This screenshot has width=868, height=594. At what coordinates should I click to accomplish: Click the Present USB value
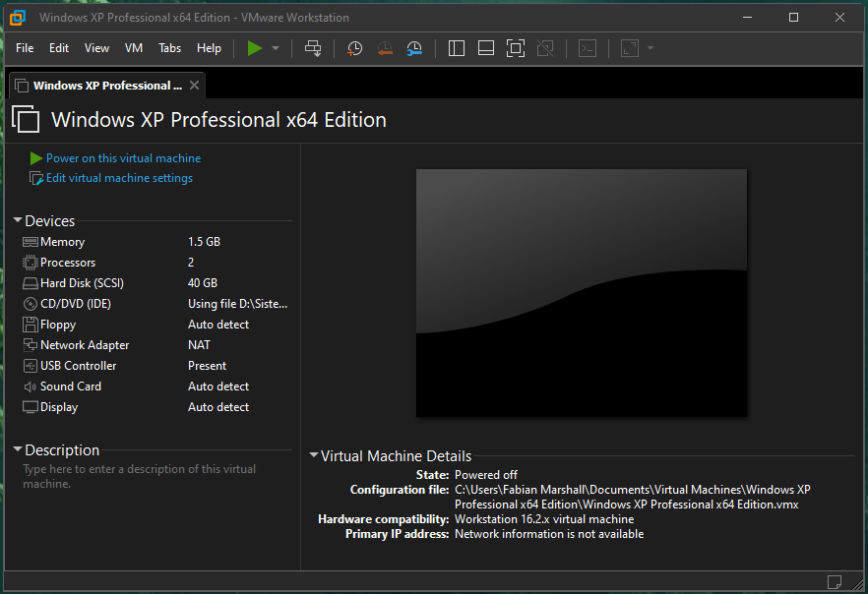(x=207, y=366)
